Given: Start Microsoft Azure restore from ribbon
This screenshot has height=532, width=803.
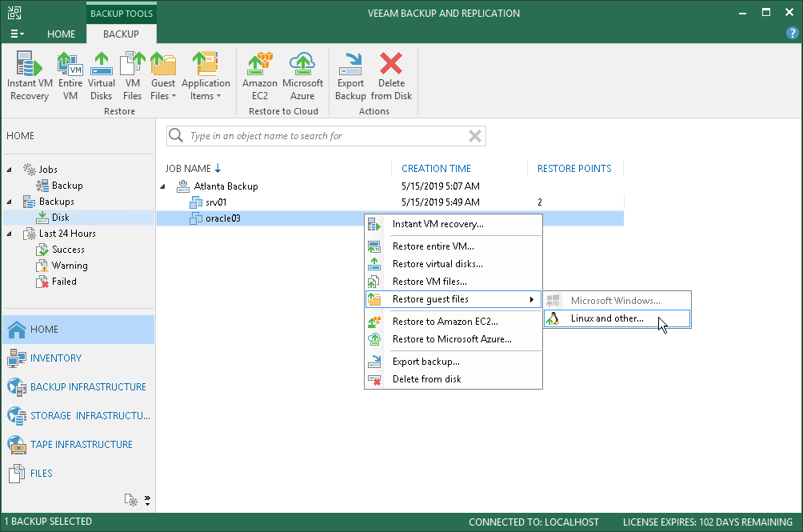Looking at the screenshot, I should click(302, 76).
